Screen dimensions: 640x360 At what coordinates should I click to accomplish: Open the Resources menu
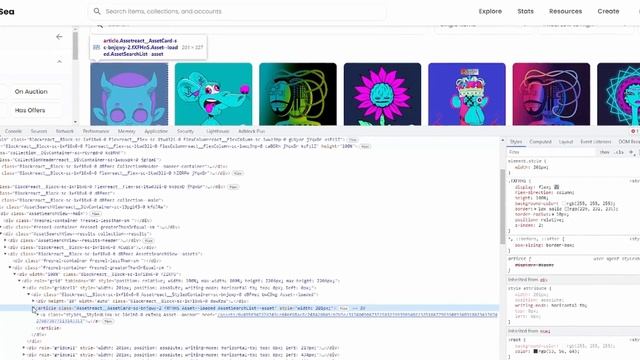tap(565, 11)
